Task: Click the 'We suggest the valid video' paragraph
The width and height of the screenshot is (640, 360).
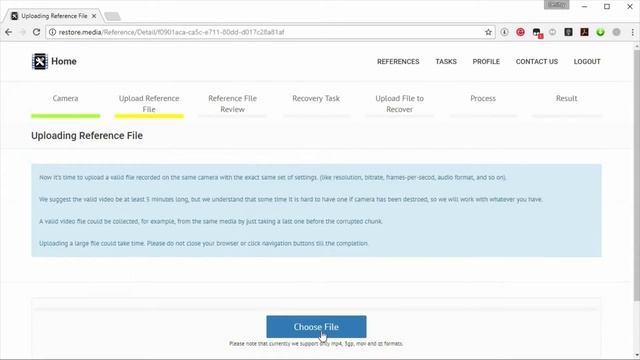Action: pos(291,199)
